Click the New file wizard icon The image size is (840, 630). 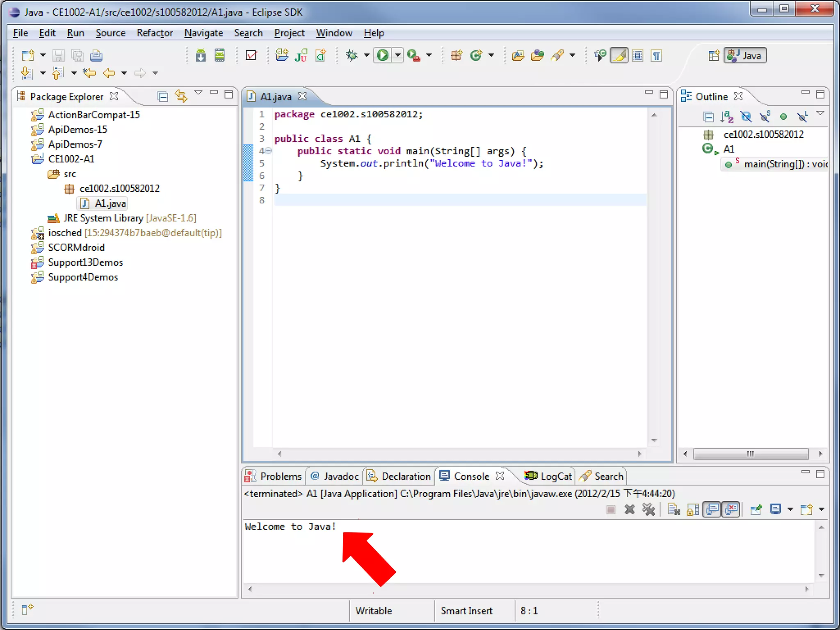(x=28, y=55)
